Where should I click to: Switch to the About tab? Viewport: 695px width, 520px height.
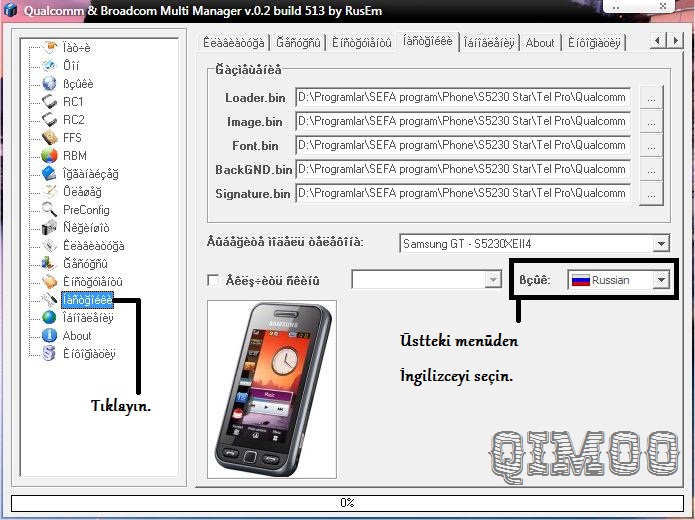540,43
